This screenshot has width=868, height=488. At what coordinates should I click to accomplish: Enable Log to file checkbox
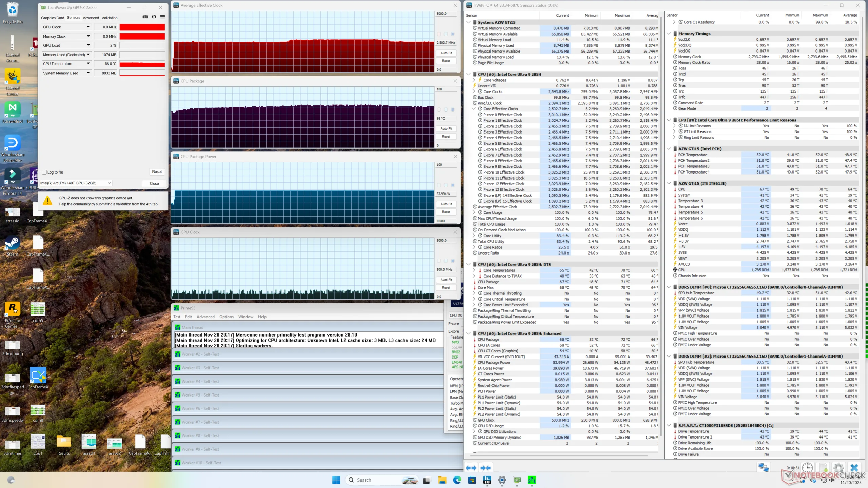pyautogui.click(x=44, y=172)
